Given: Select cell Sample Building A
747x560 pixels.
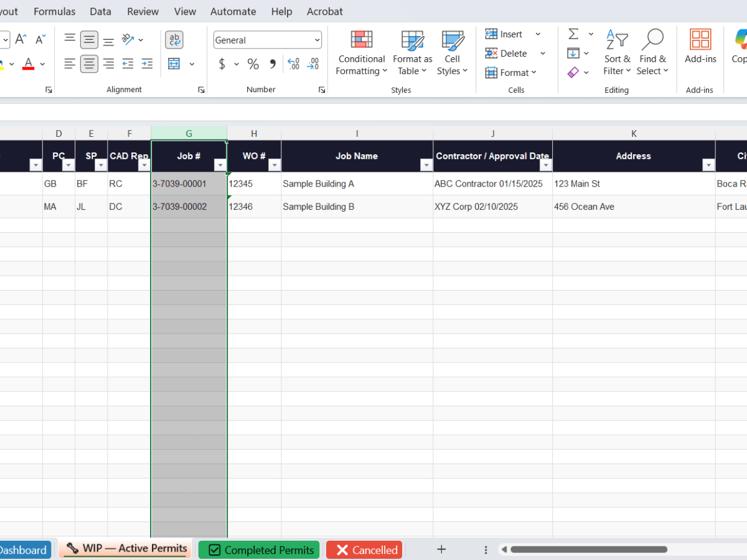Looking at the screenshot, I should [357, 184].
